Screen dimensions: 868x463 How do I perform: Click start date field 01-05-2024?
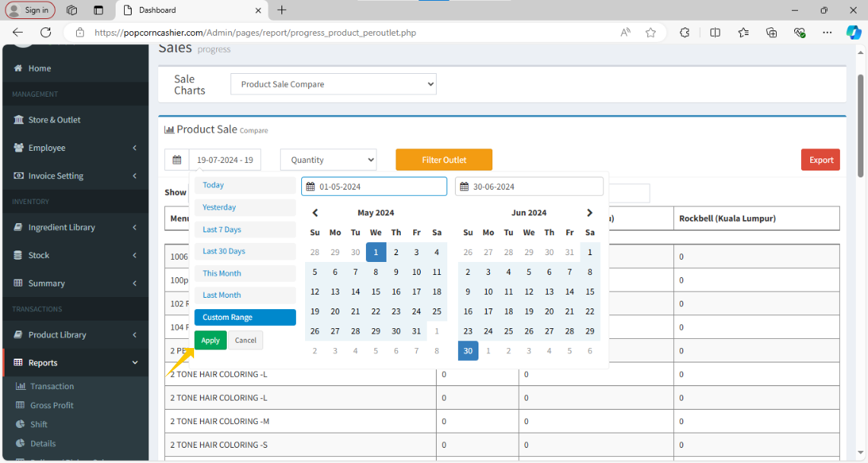374,187
